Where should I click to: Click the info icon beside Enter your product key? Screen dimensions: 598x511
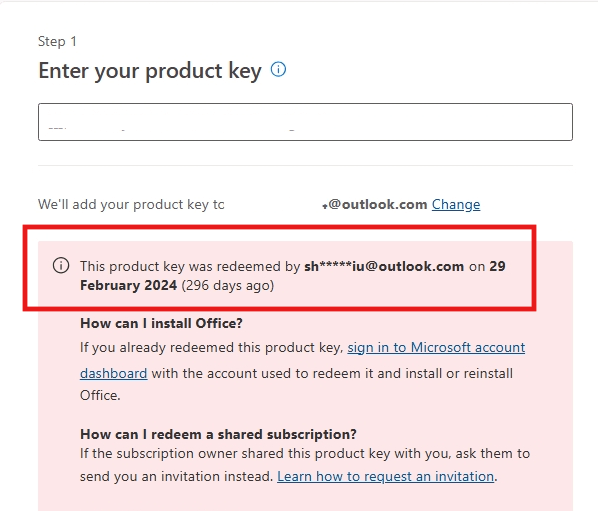click(x=278, y=70)
